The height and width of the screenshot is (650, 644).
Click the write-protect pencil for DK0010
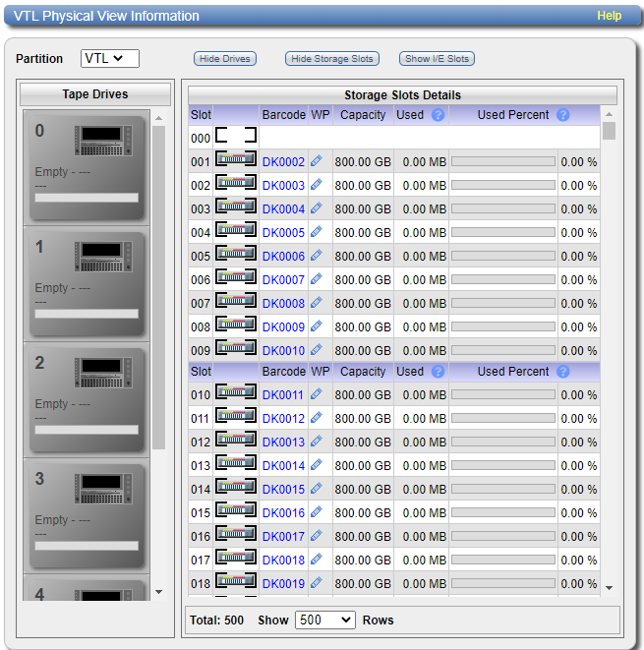317,350
